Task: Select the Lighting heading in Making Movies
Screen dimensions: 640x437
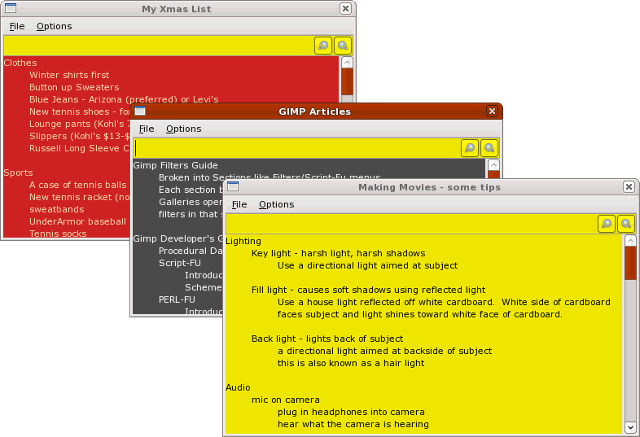Action: [244, 241]
